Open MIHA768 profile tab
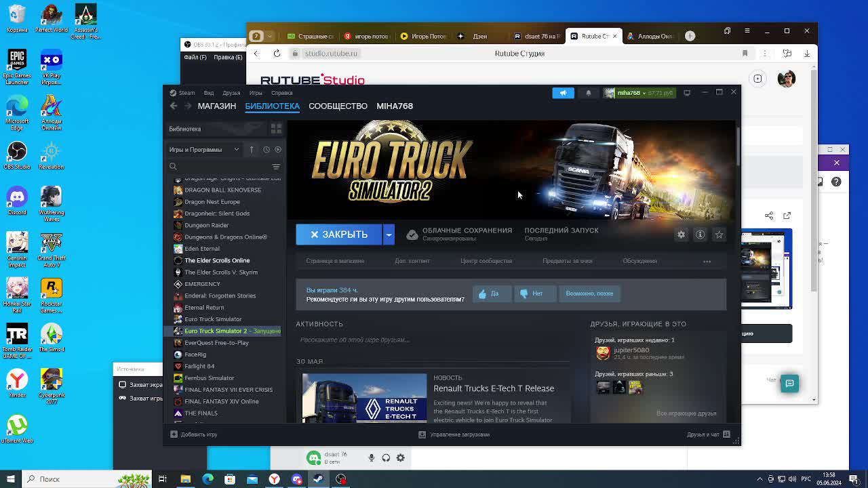 [x=395, y=106]
